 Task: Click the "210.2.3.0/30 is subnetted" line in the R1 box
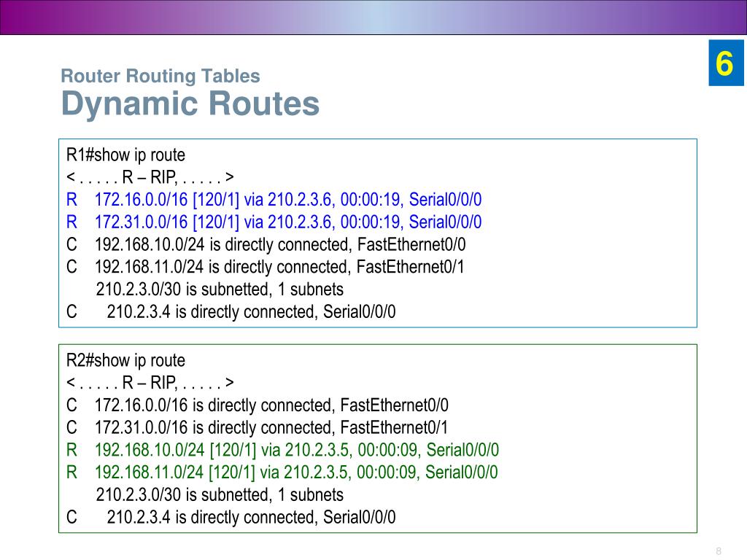coord(220,289)
